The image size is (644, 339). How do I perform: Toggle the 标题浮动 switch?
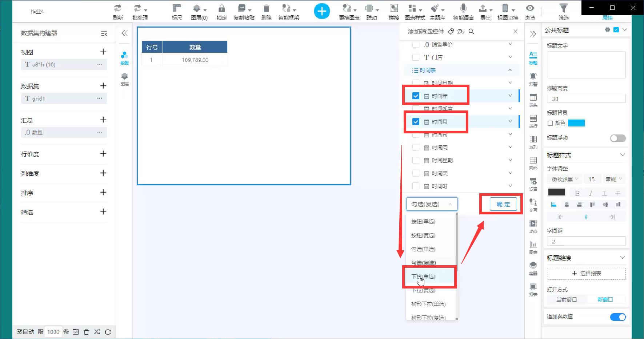click(x=618, y=138)
